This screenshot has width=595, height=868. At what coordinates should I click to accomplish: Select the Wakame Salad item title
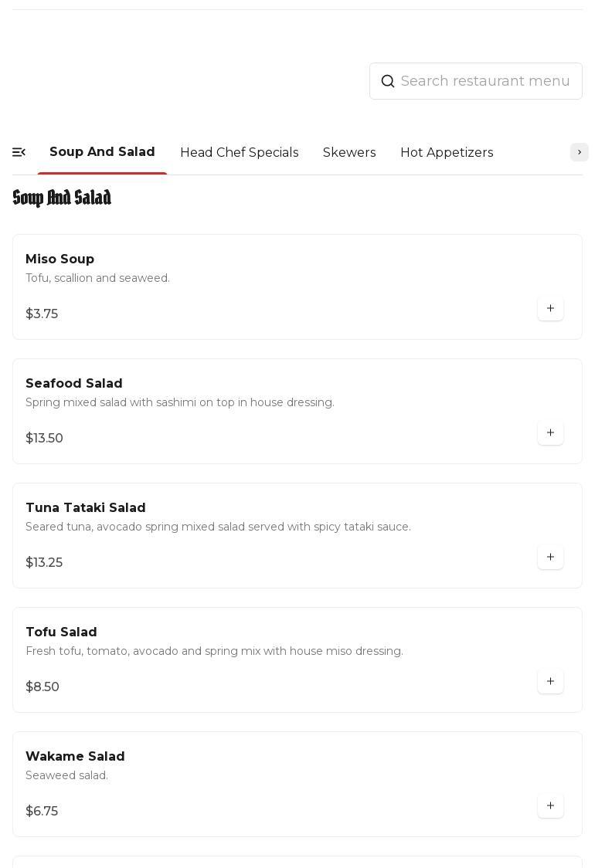point(75,757)
